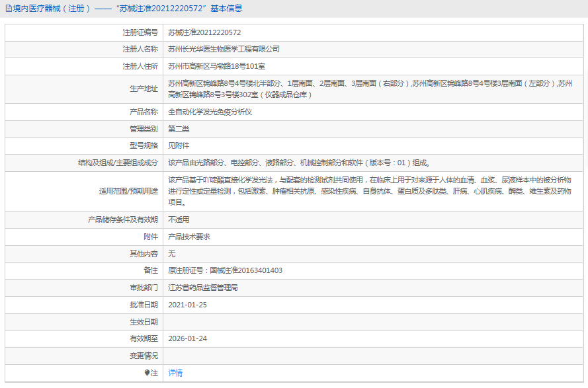Click the 产品储存条件及有效期 label
588x388 pixels.
123,219
